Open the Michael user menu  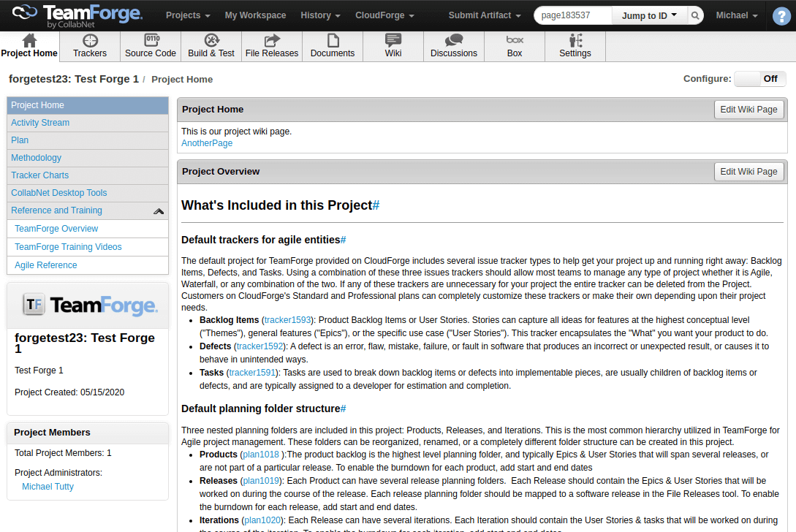pyautogui.click(x=737, y=16)
